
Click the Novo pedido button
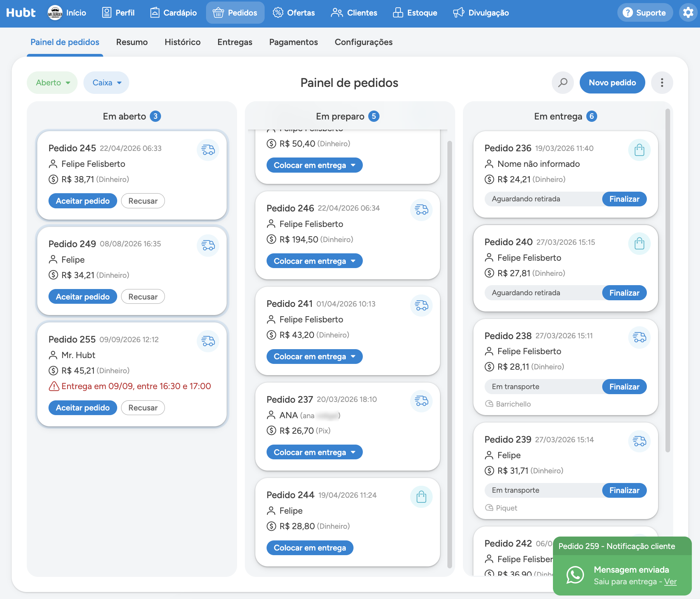(612, 83)
